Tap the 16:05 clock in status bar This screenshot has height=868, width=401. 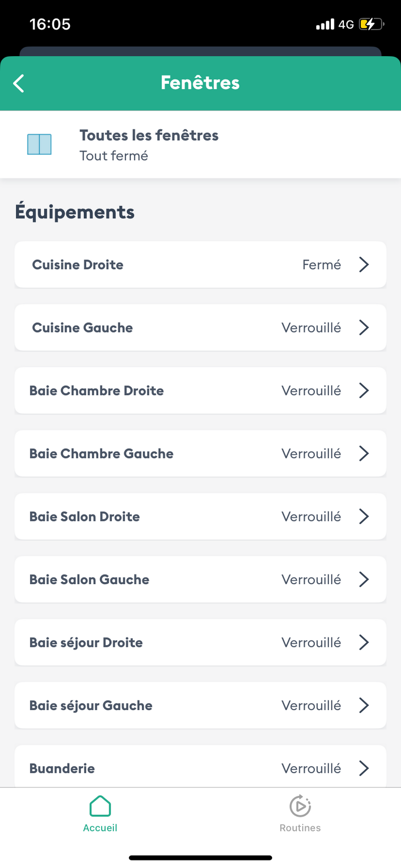(50, 24)
